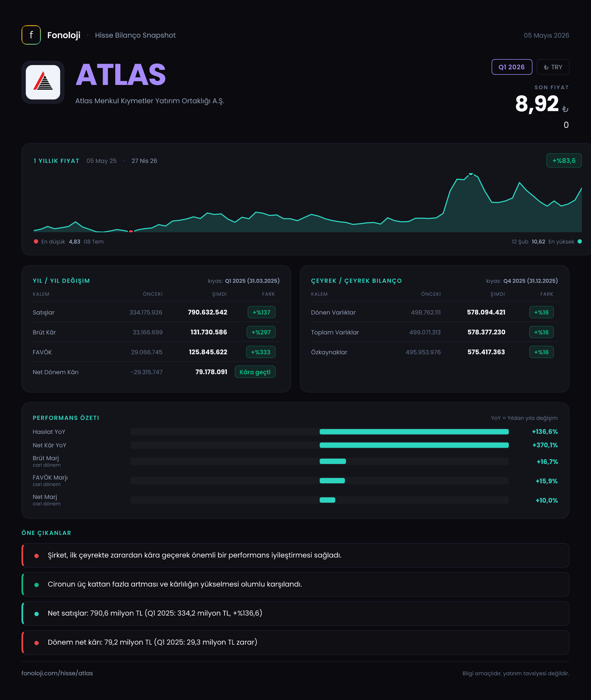Viewport: 591px width, 700px height.
Task: Click the Kâra geçti badge
Action: click(255, 372)
